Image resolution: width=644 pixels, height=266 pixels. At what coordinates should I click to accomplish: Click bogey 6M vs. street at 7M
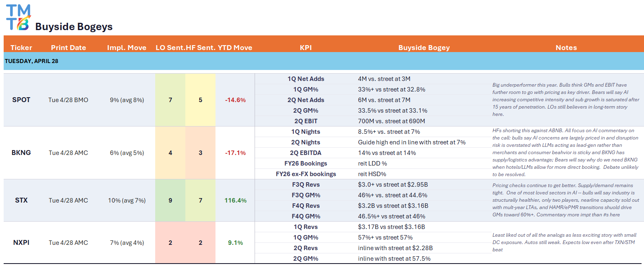pyautogui.click(x=384, y=100)
